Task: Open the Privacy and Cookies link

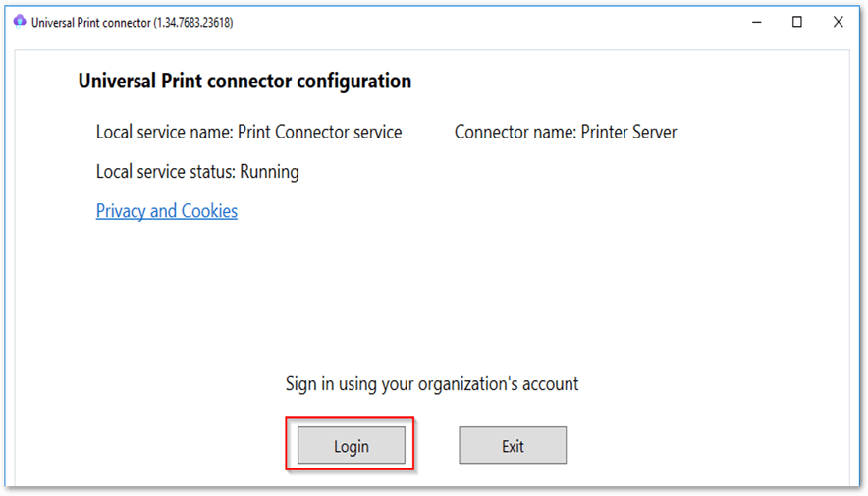Action: 167,211
